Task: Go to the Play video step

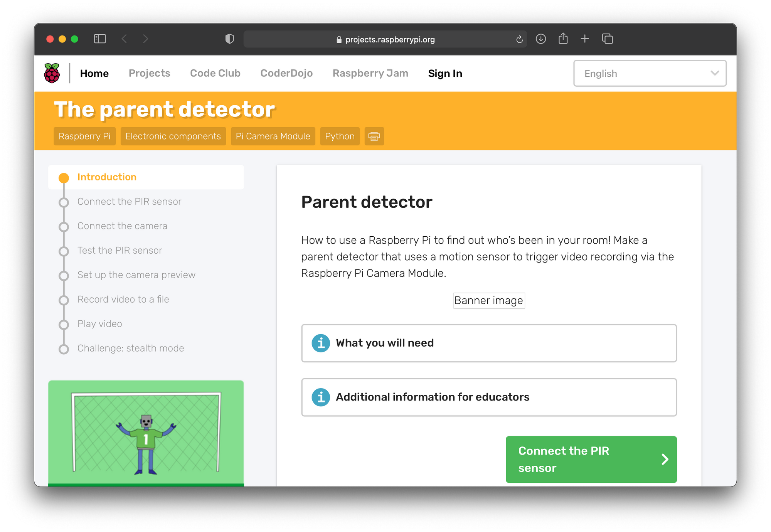Action: click(x=99, y=324)
